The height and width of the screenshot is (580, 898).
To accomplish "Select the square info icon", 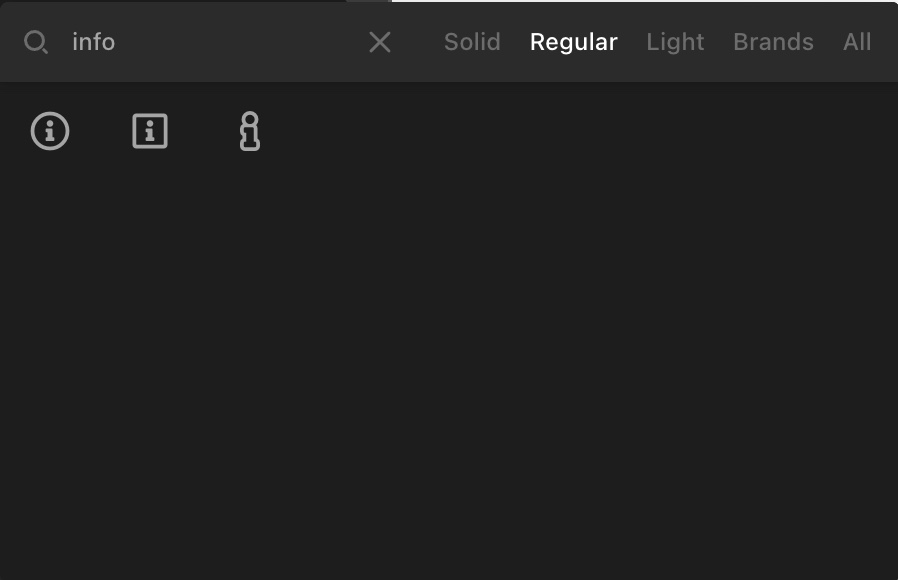I will 150,131.
